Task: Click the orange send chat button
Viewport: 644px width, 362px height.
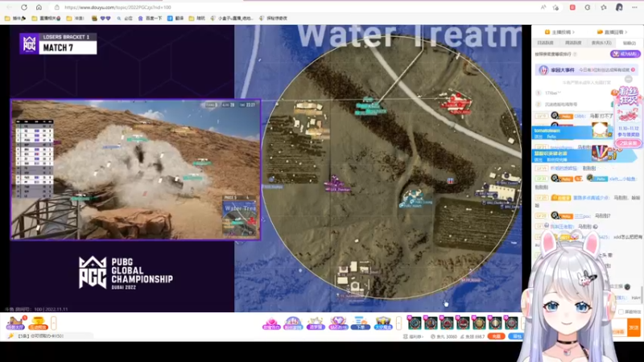Action: click(x=634, y=327)
